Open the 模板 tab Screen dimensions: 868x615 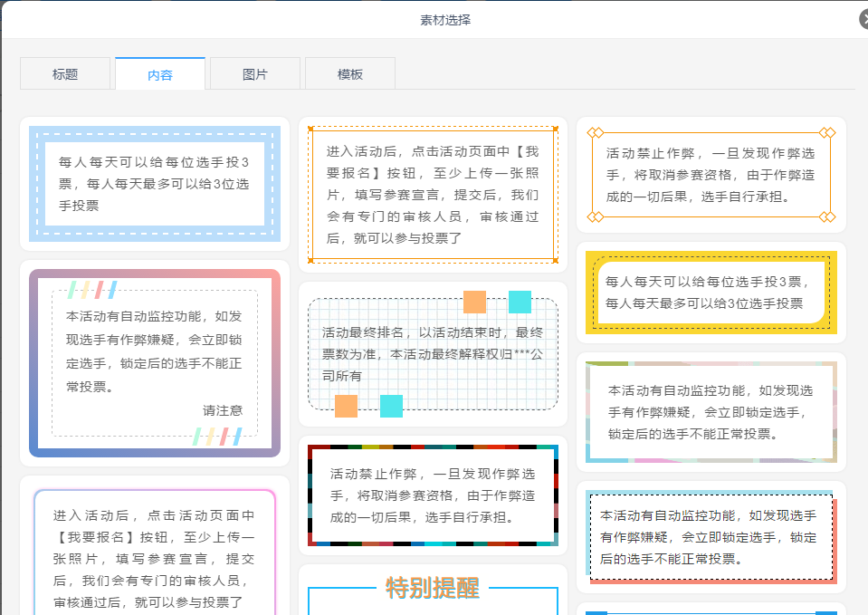(350, 73)
